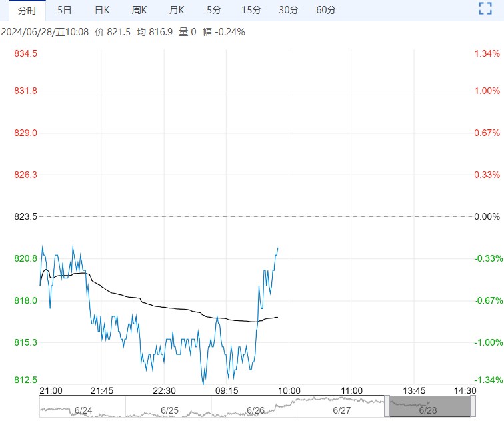Click the latest price point on blue line

[x=277, y=248]
